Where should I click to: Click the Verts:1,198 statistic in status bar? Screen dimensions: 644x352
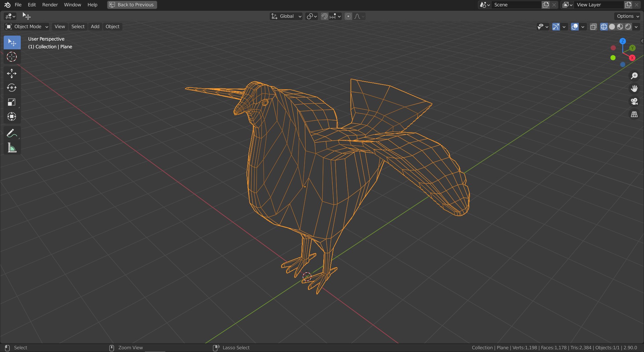pyautogui.click(x=525, y=348)
